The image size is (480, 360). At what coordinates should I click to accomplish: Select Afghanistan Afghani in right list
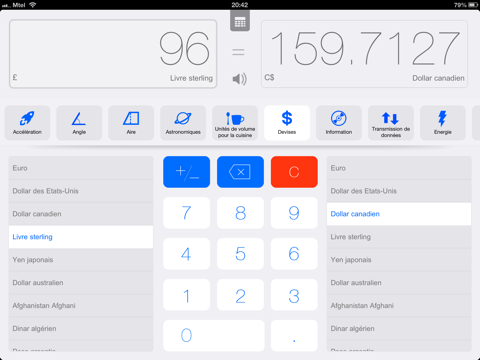(x=399, y=306)
